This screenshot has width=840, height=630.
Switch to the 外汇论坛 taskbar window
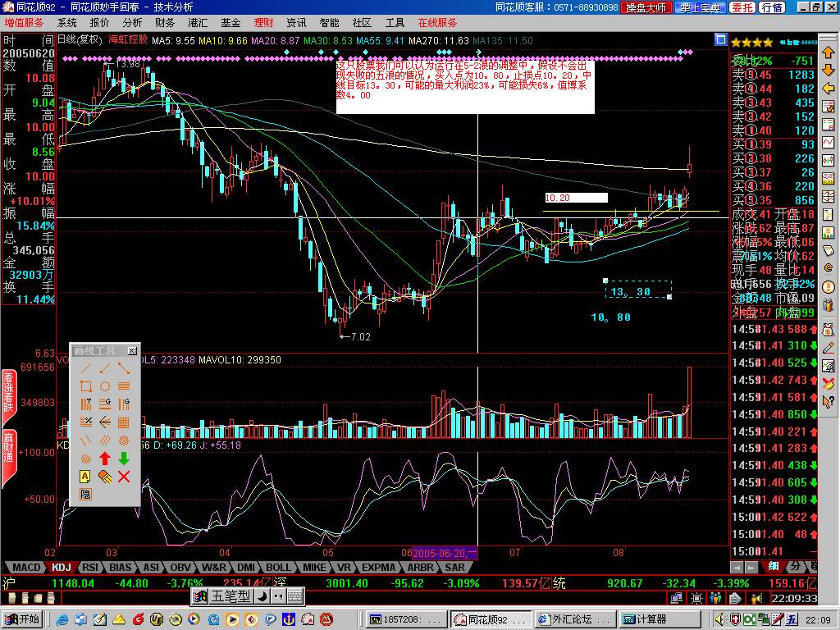[x=575, y=619]
